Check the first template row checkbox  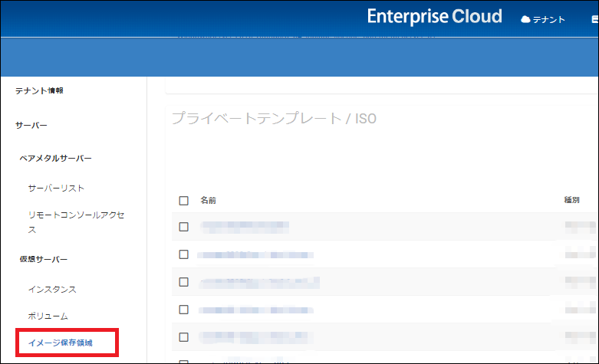click(x=183, y=227)
